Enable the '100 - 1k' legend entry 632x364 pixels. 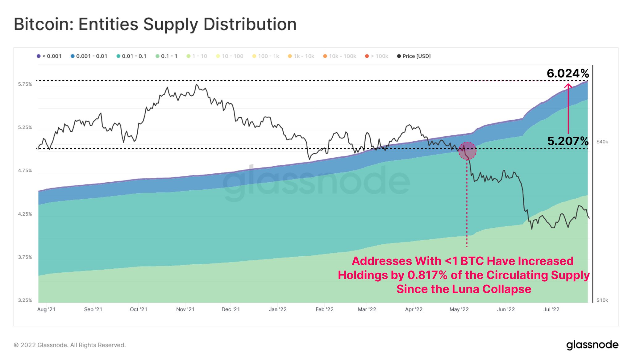coord(266,56)
